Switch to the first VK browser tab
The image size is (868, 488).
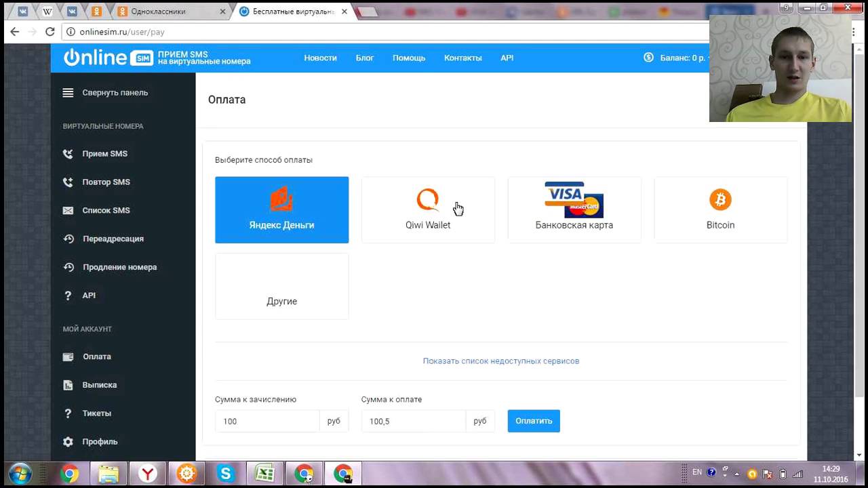23,12
